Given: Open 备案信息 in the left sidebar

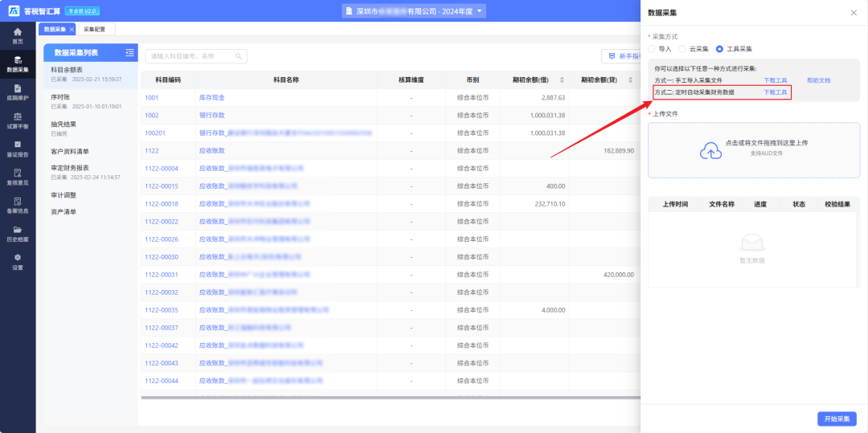Looking at the screenshot, I should [x=18, y=206].
